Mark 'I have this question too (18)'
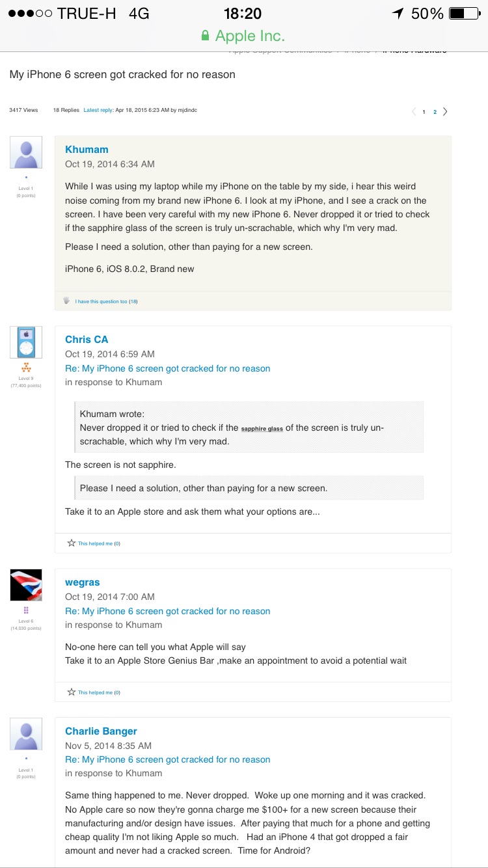 pos(105,301)
